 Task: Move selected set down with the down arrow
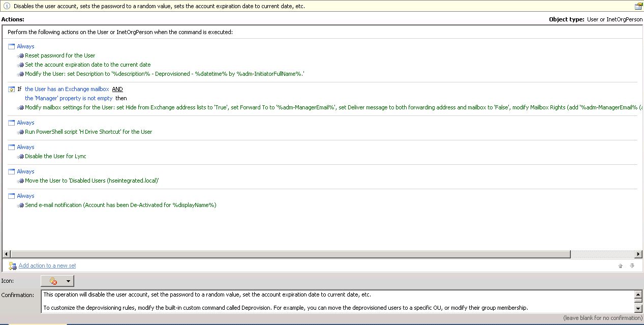click(x=632, y=265)
